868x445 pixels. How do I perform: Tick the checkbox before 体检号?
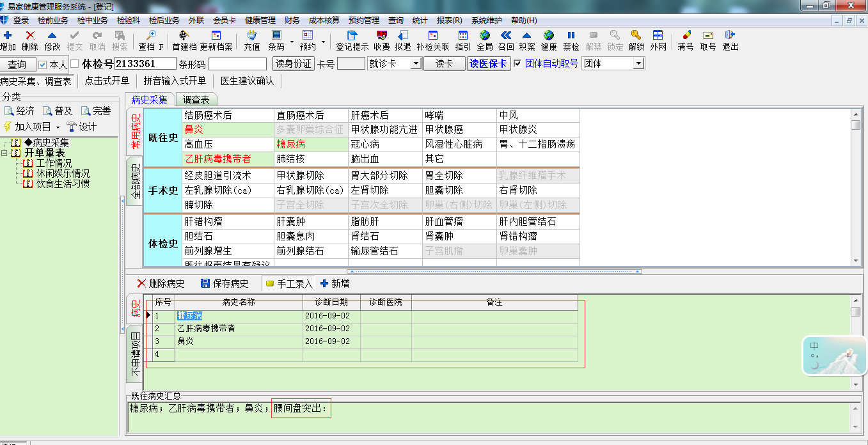point(74,64)
